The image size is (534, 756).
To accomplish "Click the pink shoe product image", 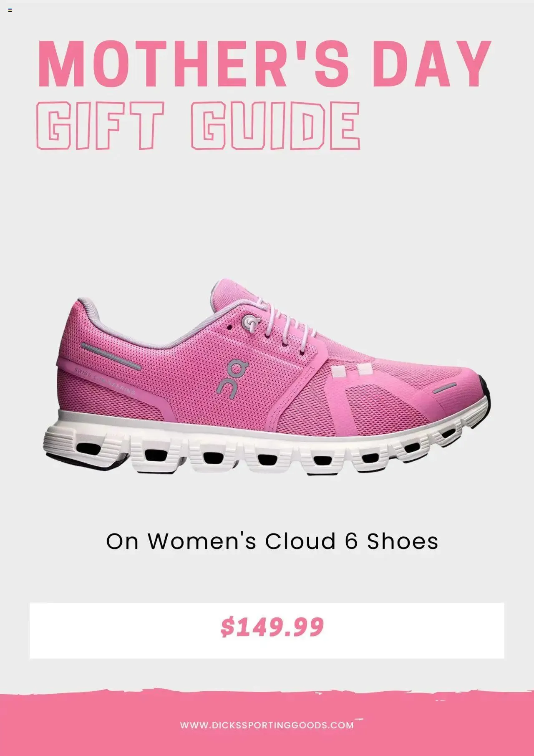I will (x=267, y=377).
